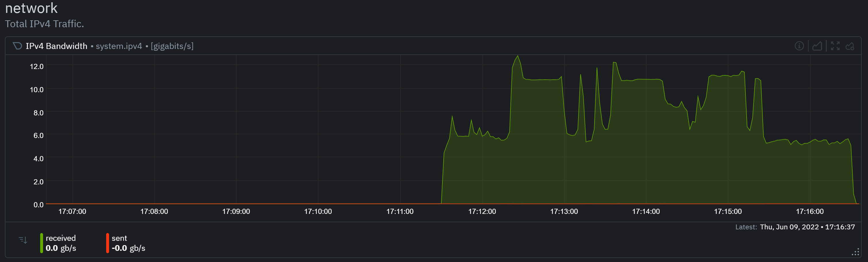
Task: Click the green received color bar
Action: pos(41,243)
